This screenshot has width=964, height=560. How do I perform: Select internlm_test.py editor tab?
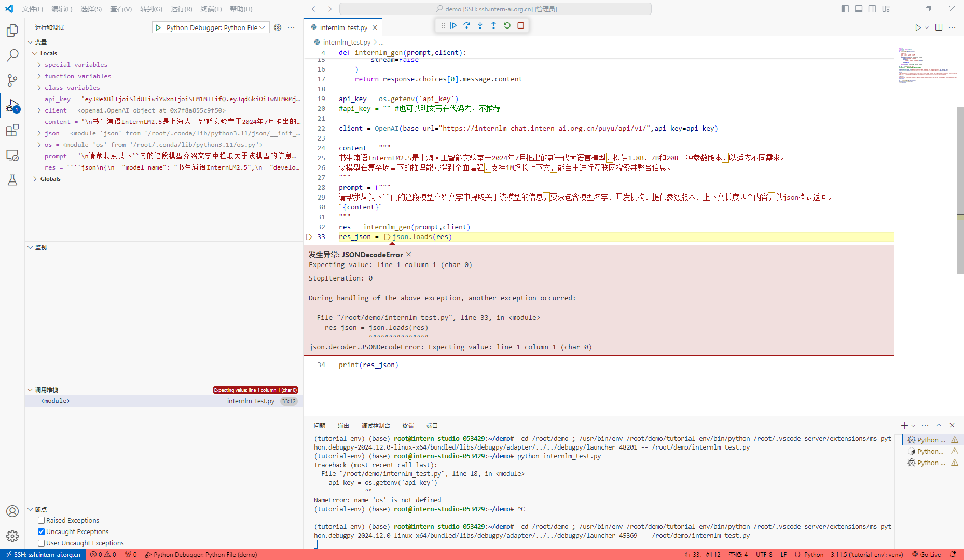click(x=343, y=27)
